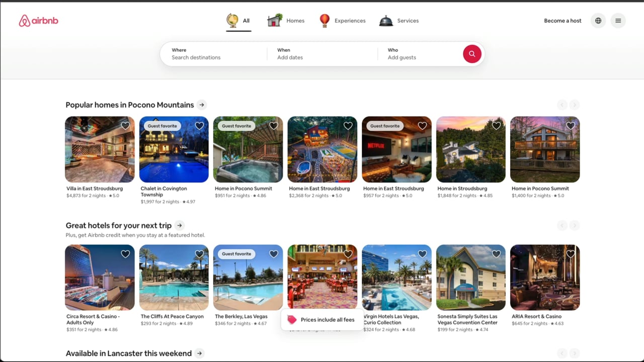Open the hamburger main menu
The image size is (644, 362).
click(x=618, y=21)
